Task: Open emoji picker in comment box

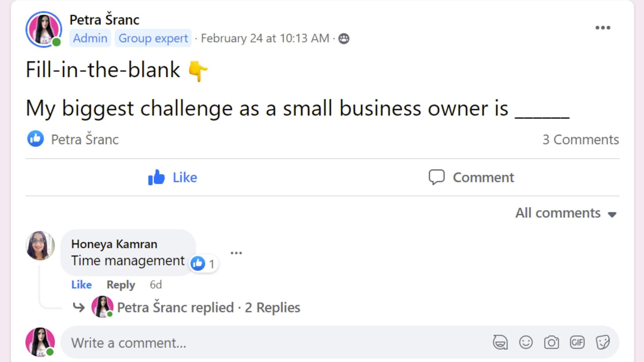Action: (526, 342)
